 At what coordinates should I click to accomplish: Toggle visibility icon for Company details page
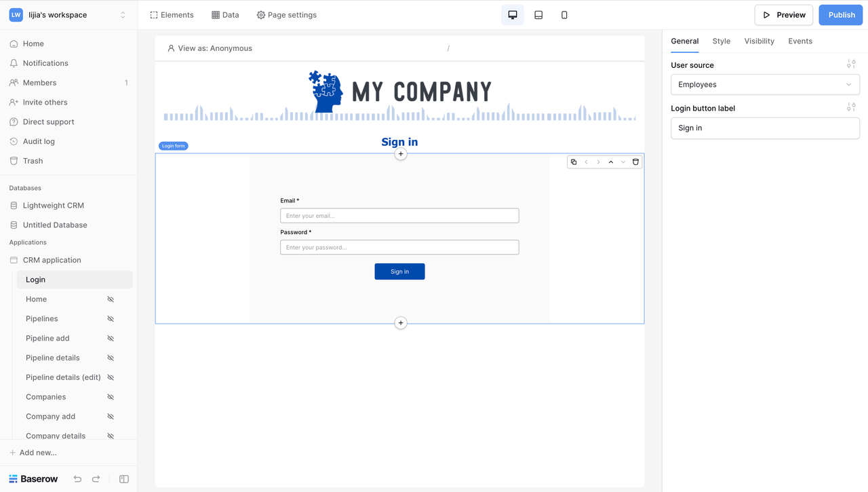tap(111, 436)
